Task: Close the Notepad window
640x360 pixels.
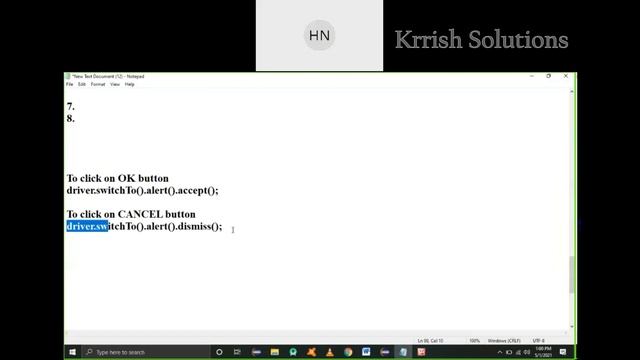Action: point(566,76)
